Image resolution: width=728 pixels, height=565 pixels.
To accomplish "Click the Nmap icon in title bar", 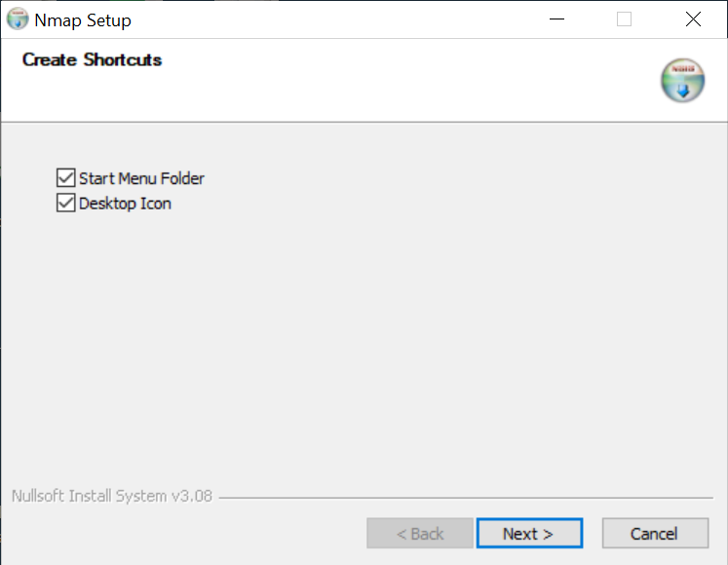I will pyautogui.click(x=18, y=19).
